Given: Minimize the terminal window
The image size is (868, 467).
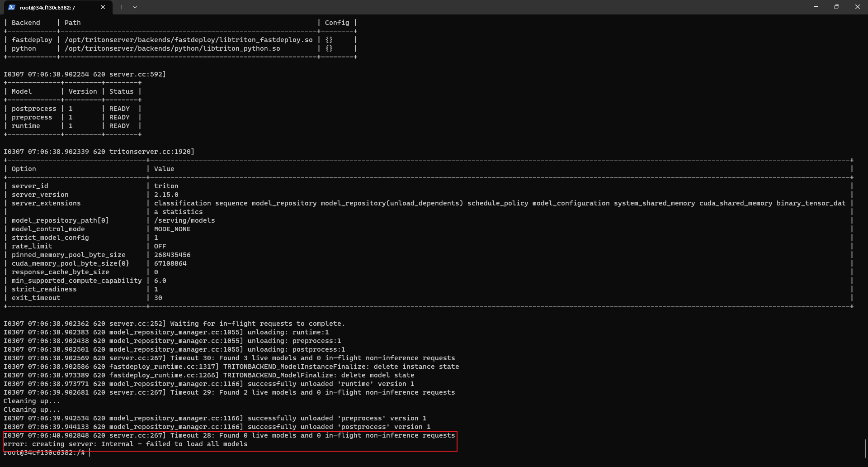Looking at the screenshot, I should pyautogui.click(x=816, y=7).
